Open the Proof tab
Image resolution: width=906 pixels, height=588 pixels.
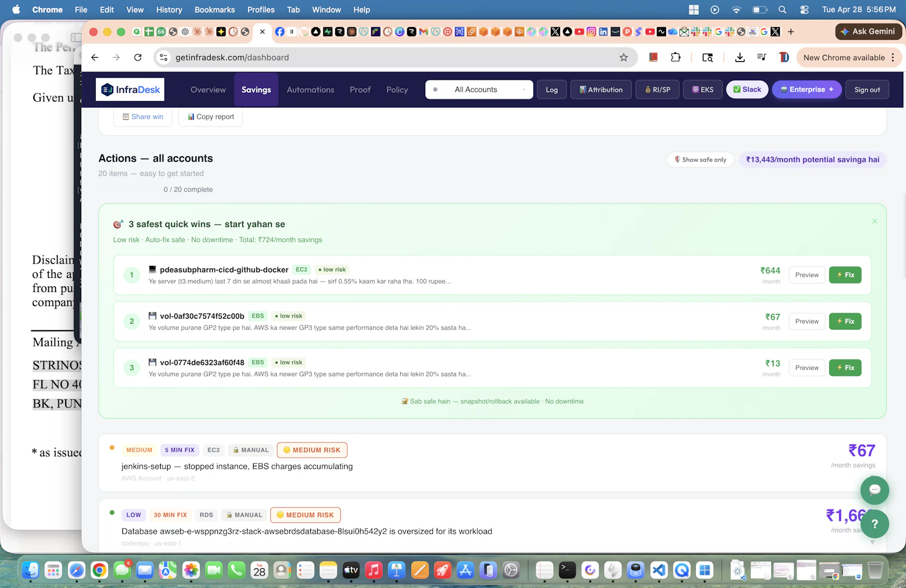click(360, 89)
